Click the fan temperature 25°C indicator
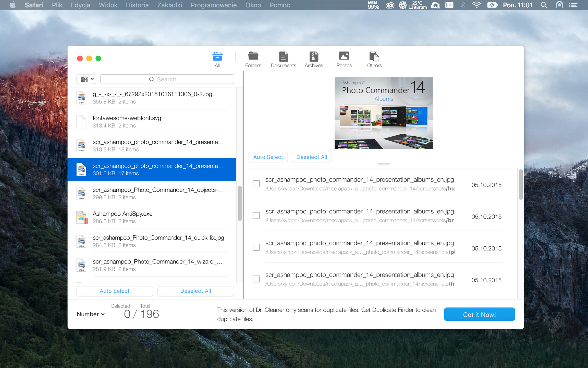The width and height of the screenshot is (588, 368). pos(413,5)
